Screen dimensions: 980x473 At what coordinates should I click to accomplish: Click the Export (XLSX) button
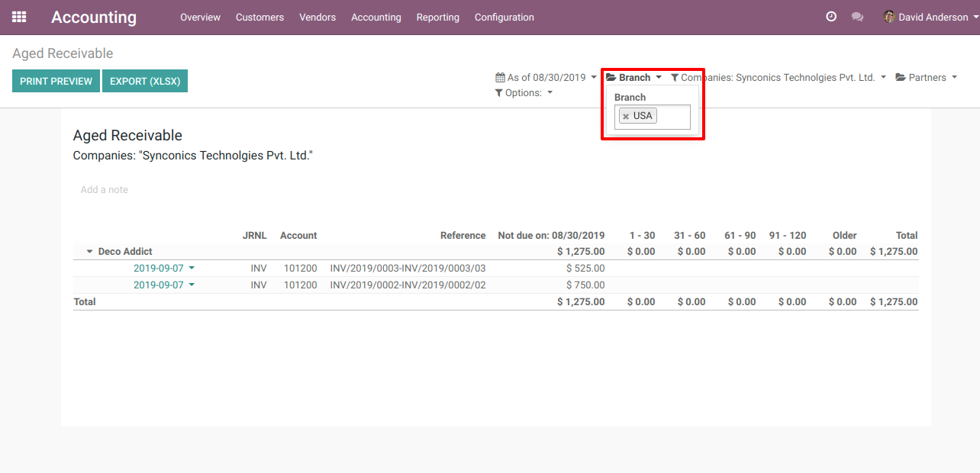(145, 82)
